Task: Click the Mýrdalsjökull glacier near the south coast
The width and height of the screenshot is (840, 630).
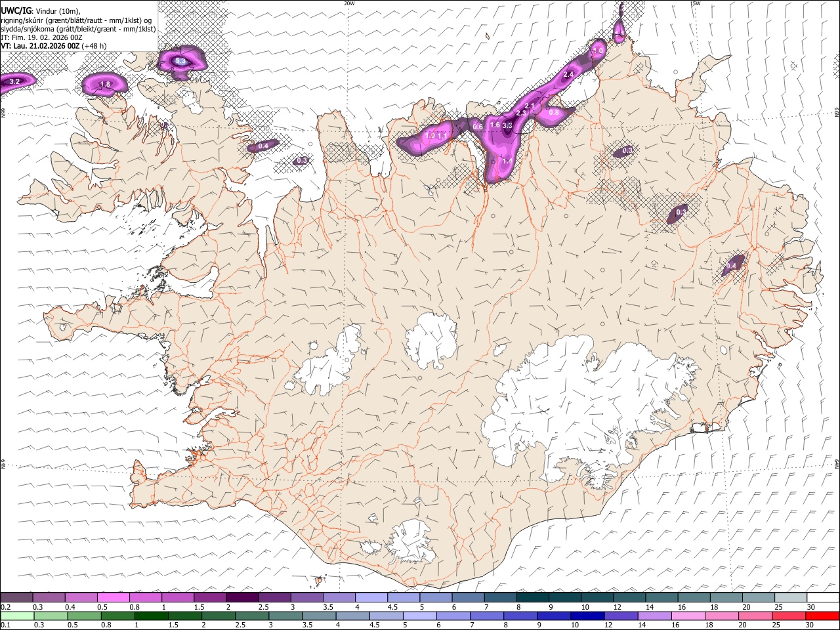Action: (x=412, y=541)
